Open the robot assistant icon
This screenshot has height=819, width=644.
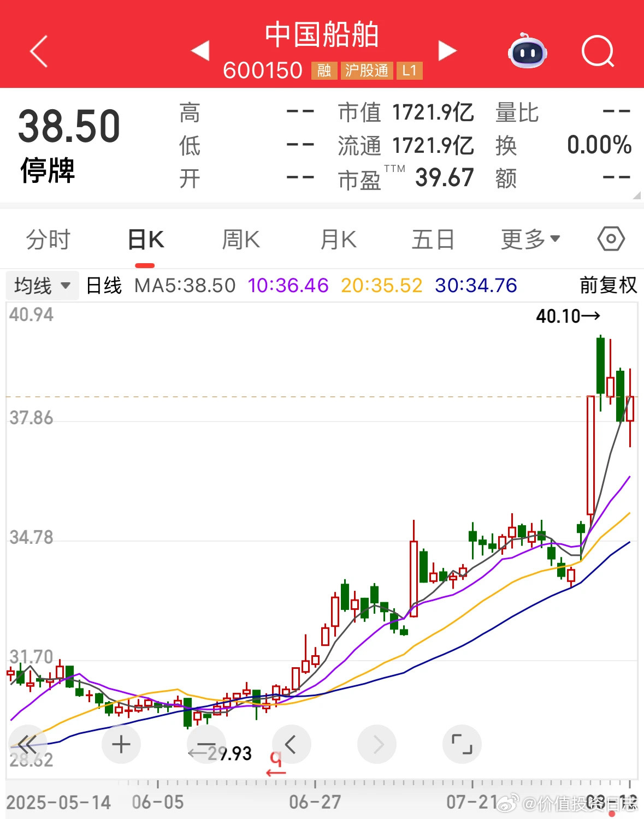point(527,51)
